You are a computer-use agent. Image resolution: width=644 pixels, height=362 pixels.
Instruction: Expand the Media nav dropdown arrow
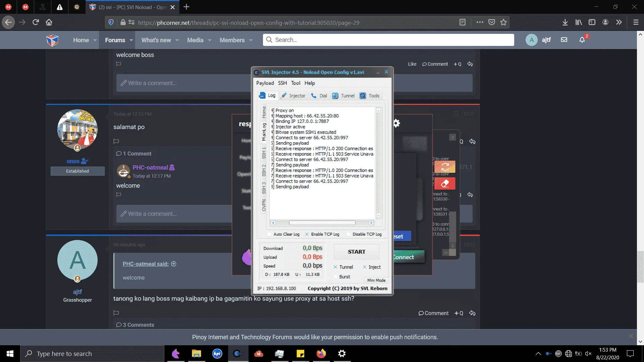[210, 40]
